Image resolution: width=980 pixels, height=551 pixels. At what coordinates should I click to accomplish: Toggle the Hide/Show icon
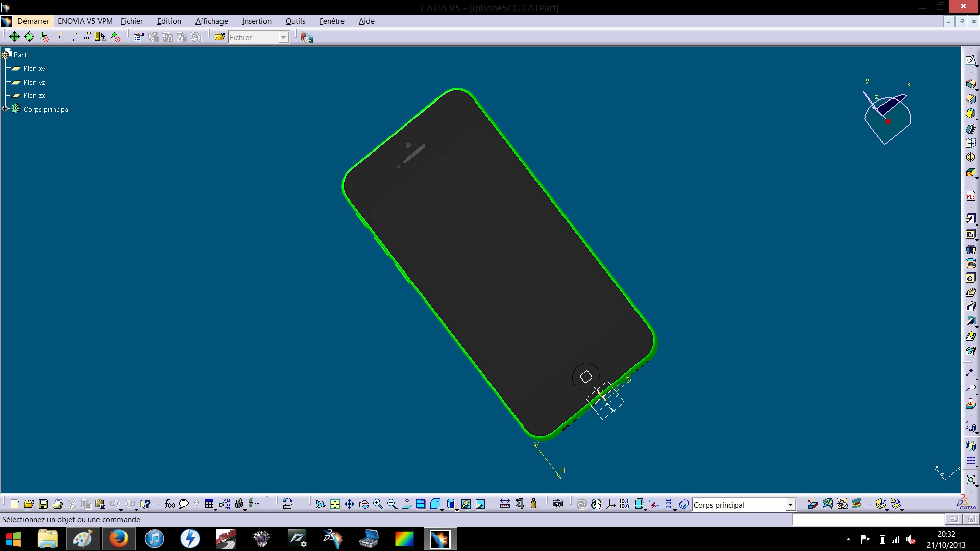[466, 505]
